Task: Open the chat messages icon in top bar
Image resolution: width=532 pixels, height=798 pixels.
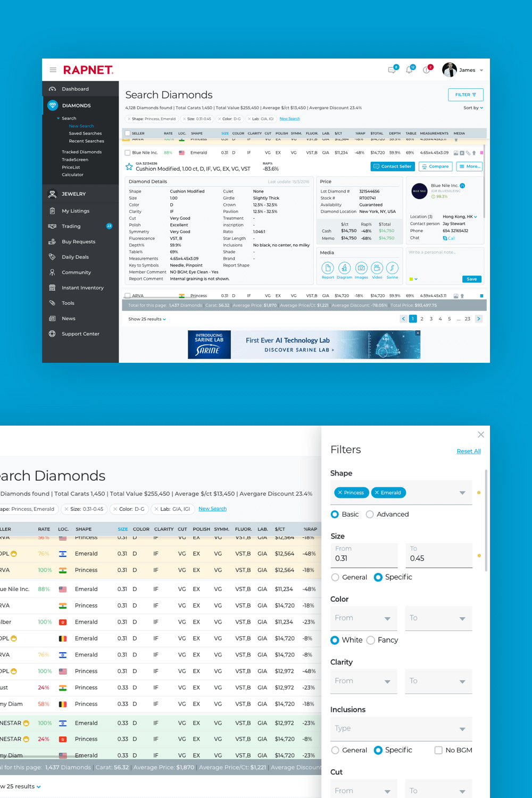Action: click(392, 70)
